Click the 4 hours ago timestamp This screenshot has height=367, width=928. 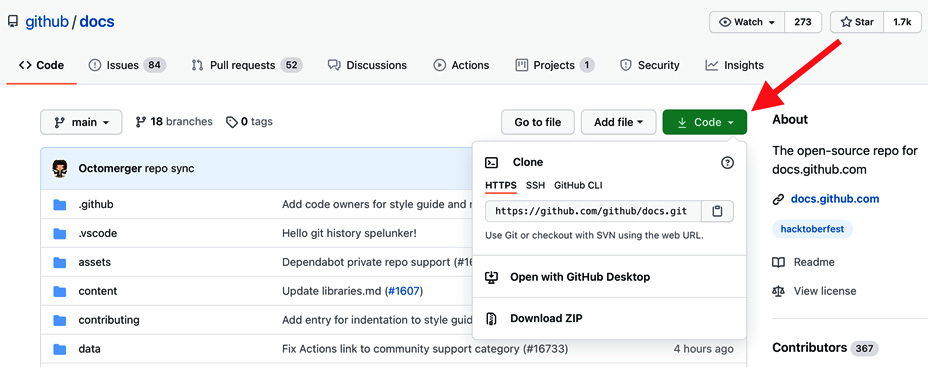[703, 349]
